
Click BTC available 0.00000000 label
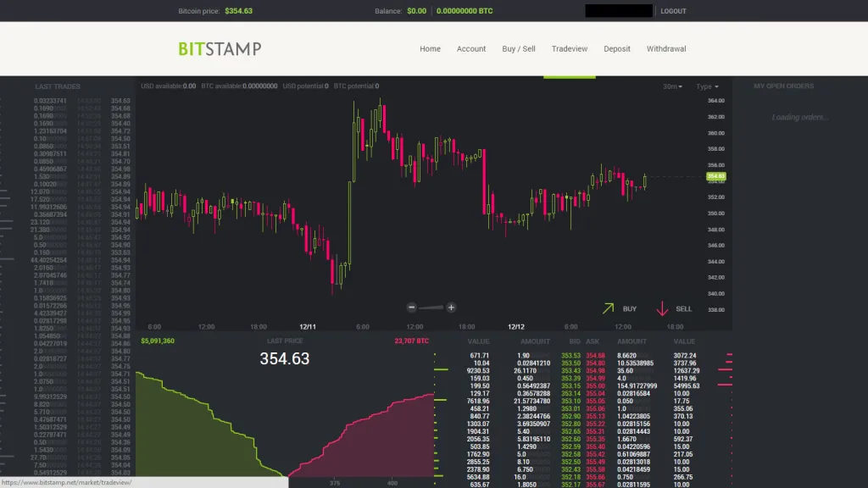(239, 86)
